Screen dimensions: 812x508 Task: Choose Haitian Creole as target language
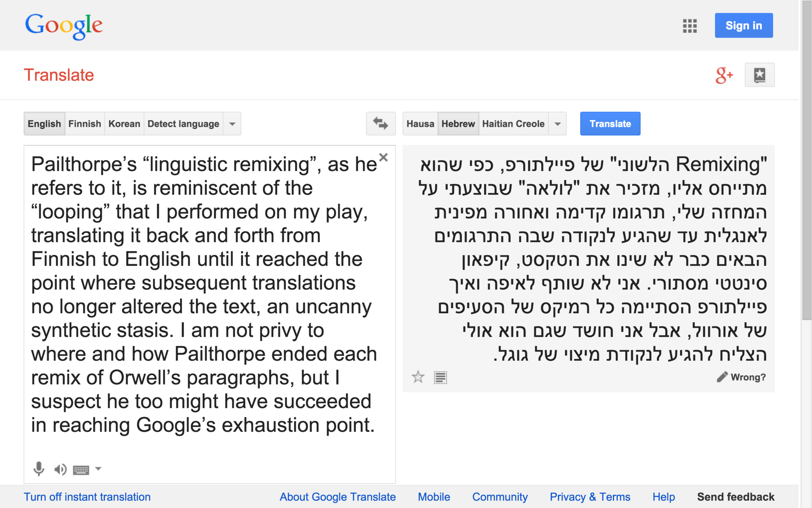pyautogui.click(x=513, y=124)
